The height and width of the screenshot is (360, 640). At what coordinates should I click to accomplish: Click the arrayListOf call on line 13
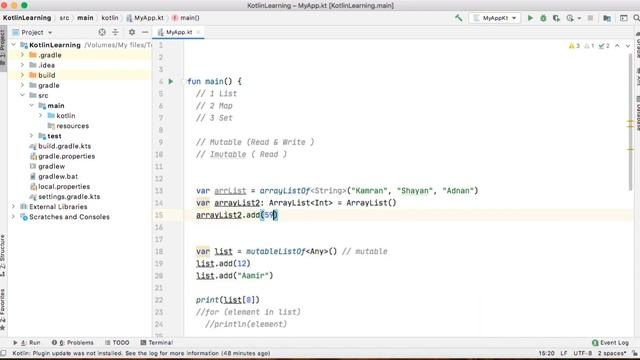(x=285, y=191)
